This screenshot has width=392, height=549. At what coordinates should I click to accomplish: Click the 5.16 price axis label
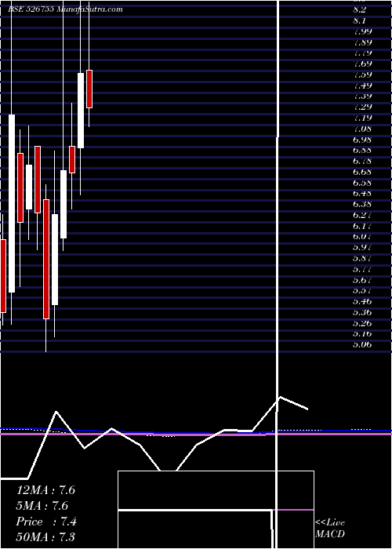click(362, 333)
